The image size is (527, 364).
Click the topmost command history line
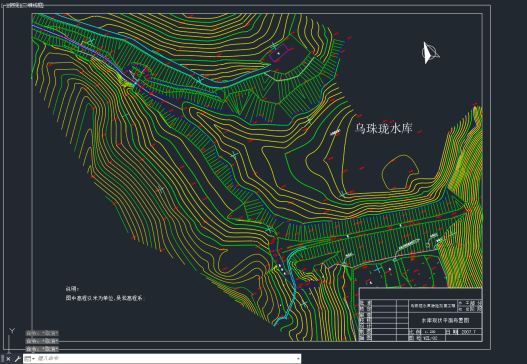click(x=42, y=333)
